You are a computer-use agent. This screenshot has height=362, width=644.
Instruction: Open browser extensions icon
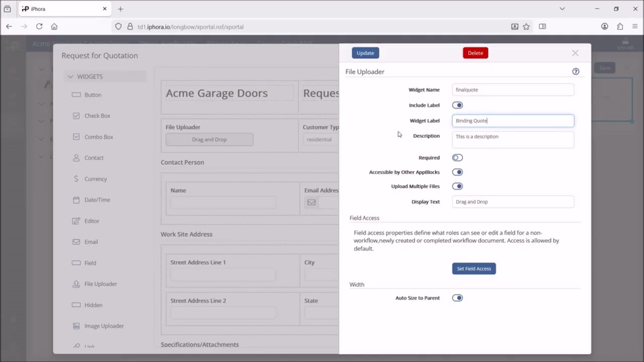click(620, 27)
